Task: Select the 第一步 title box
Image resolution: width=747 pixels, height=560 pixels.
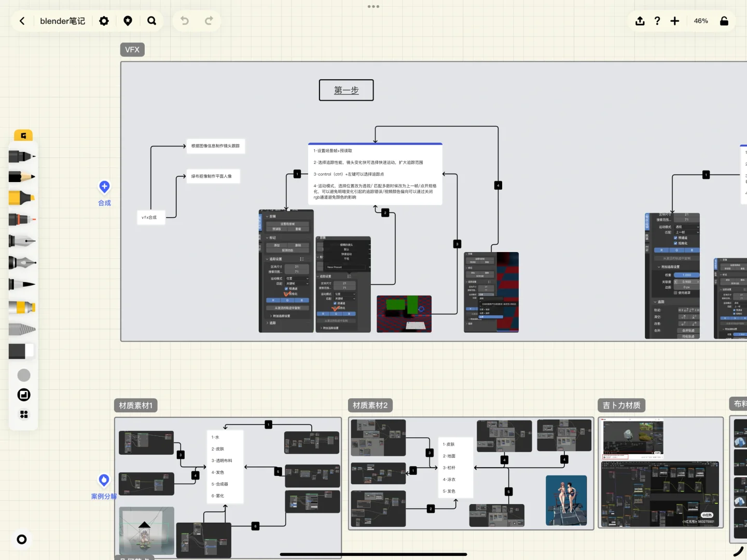Action: coord(347,90)
